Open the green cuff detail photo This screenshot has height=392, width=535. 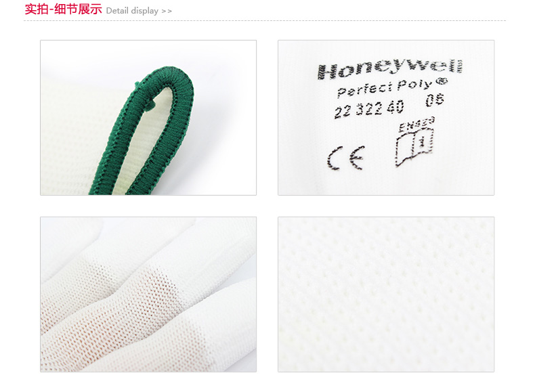click(x=148, y=118)
